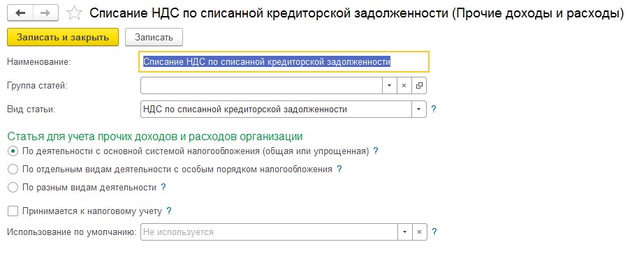The width and height of the screenshot is (644, 272).
Task: Show help for the Вид статьи field
Action: [x=433, y=109]
